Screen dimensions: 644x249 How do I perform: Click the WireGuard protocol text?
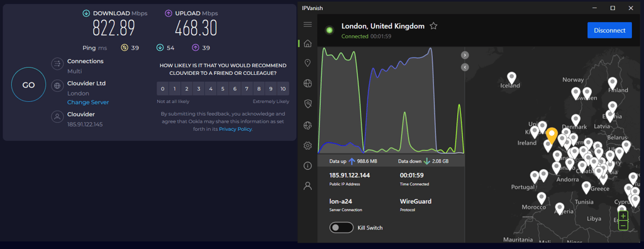tap(416, 201)
